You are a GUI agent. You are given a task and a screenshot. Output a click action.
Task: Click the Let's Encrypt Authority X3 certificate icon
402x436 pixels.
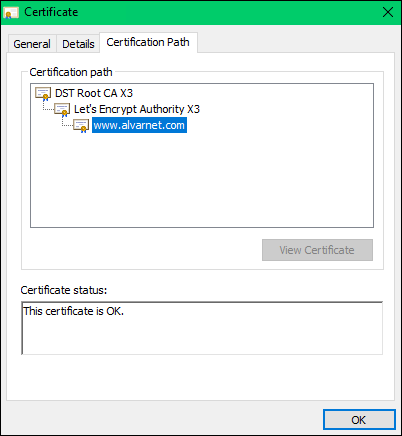(x=62, y=109)
